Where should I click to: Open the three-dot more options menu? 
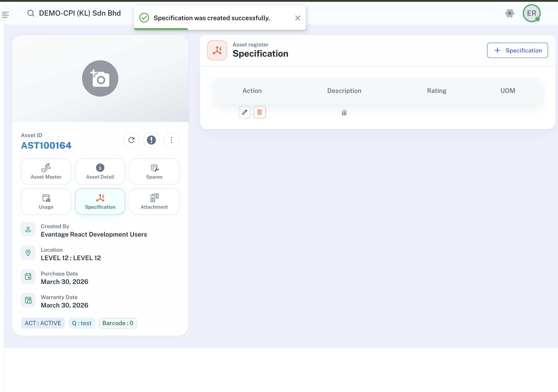171,140
